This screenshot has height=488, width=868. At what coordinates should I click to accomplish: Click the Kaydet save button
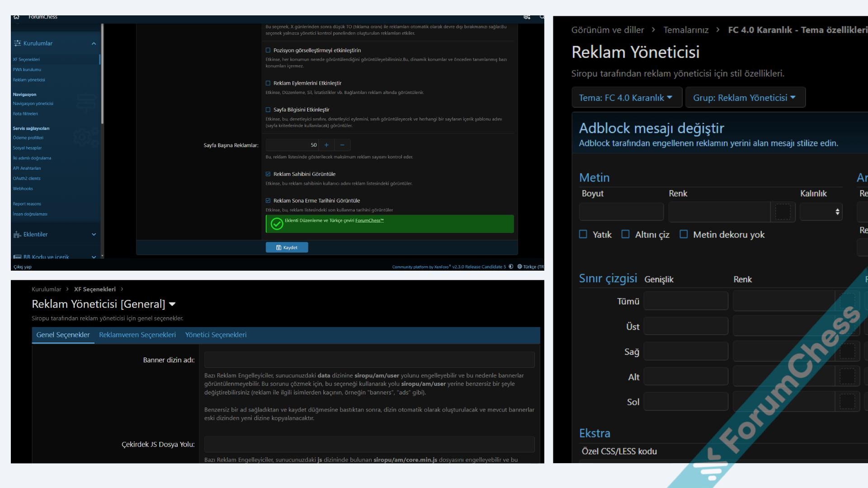click(287, 248)
